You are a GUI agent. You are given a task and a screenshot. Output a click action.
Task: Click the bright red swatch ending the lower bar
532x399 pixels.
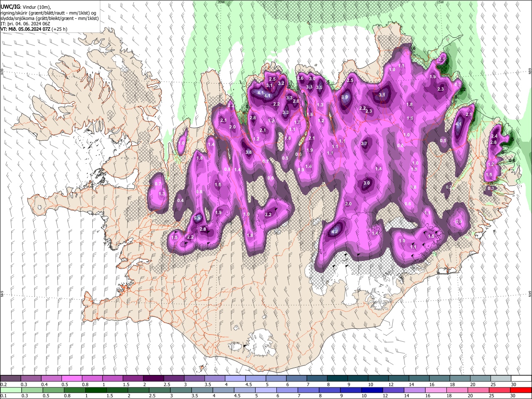(x=520, y=390)
